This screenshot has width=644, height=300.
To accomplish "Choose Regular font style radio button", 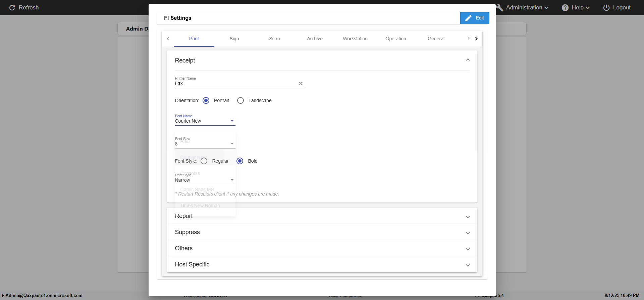I will 204,161.
